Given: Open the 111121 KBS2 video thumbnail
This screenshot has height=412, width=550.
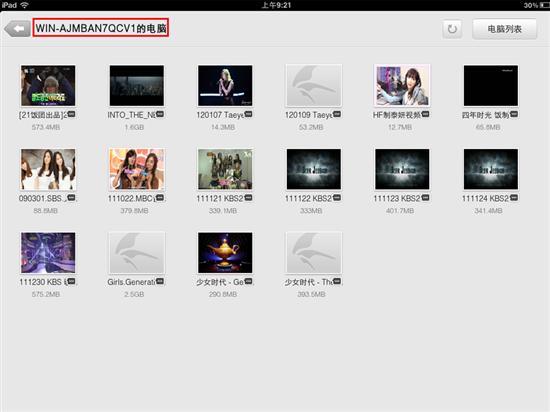Looking at the screenshot, I should [x=225, y=169].
